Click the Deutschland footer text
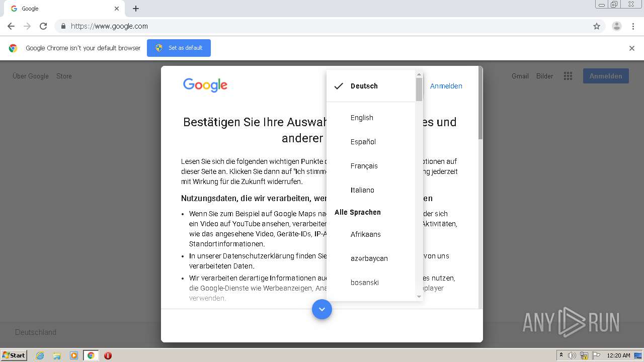This screenshot has width=644, height=362. click(x=36, y=332)
